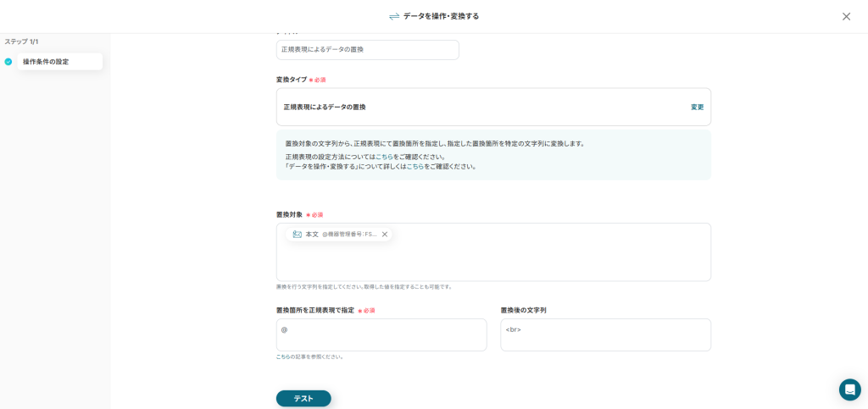Open こちら article link below regex field
This screenshot has height=409, width=868.
tap(284, 356)
